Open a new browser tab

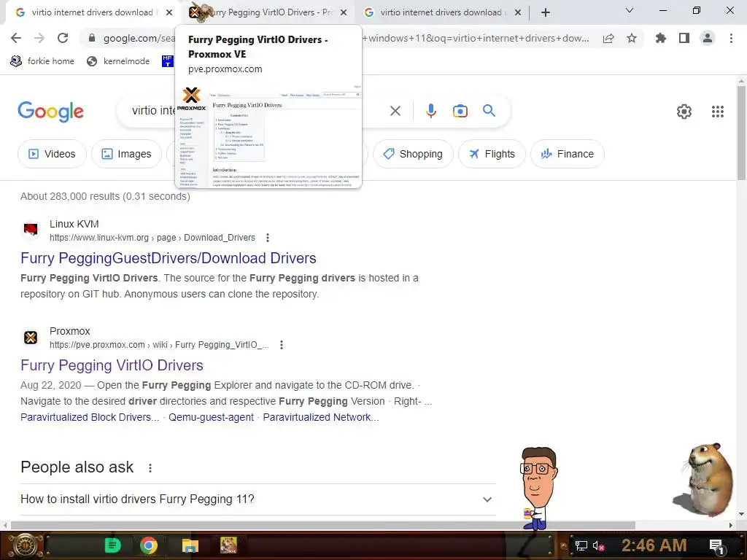pyautogui.click(x=546, y=12)
